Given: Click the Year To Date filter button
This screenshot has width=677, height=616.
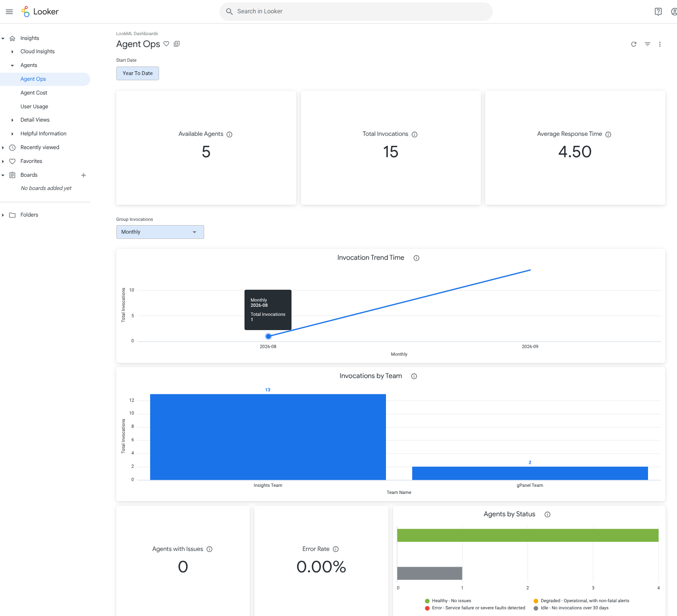Looking at the screenshot, I should click(138, 73).
